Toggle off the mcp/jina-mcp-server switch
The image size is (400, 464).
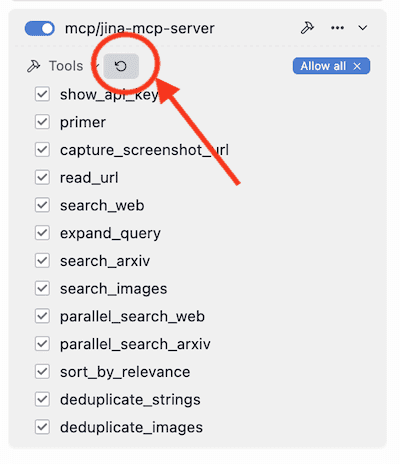pyautogui.click(x=40, y=28)
